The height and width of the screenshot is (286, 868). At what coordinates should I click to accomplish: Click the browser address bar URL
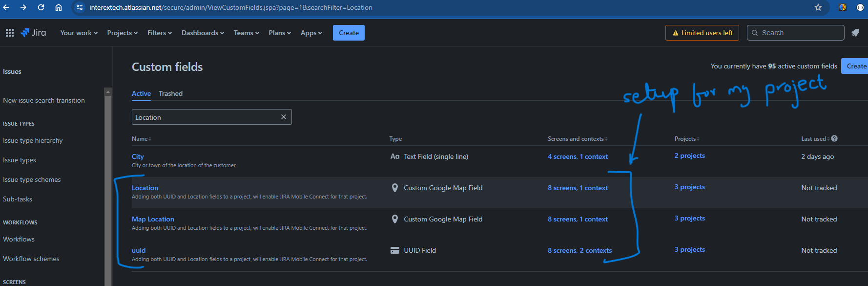pos(230,7)
